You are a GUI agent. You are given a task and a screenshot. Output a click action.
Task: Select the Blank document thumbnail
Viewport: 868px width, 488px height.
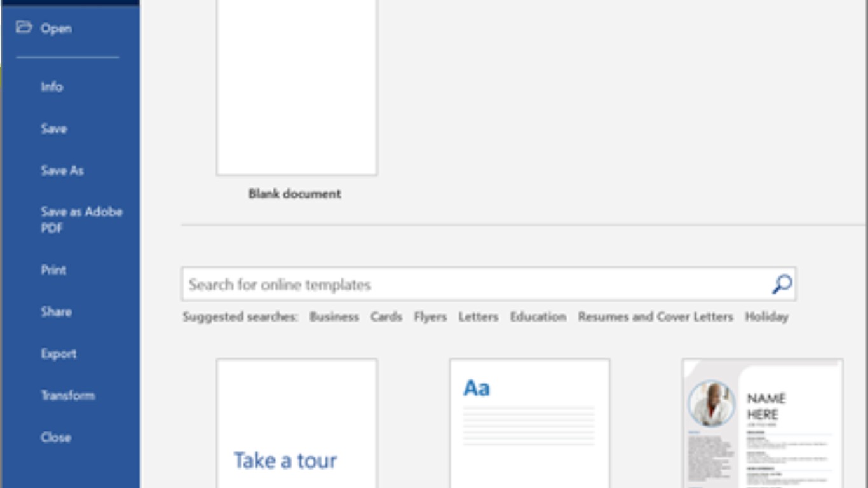[297, 89]
